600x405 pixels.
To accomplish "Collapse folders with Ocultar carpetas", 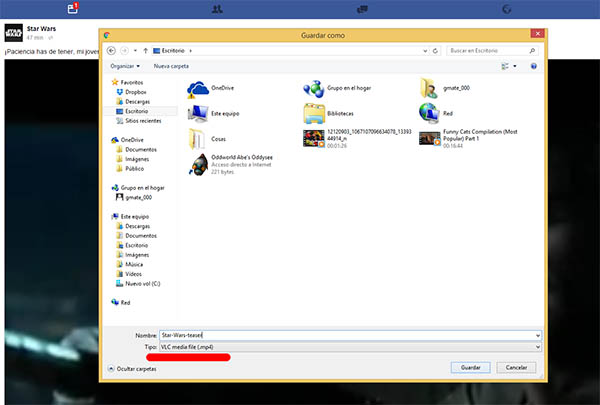I will coord(132,369).
